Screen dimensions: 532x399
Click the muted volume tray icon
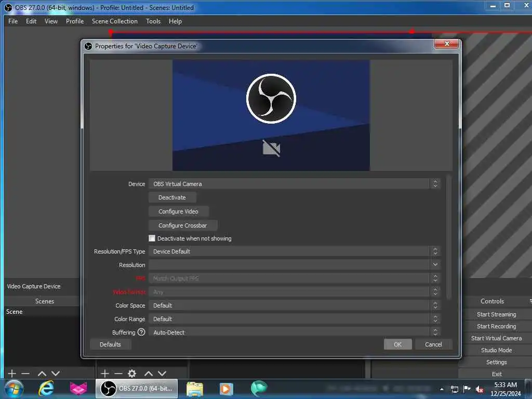point(480,389)
